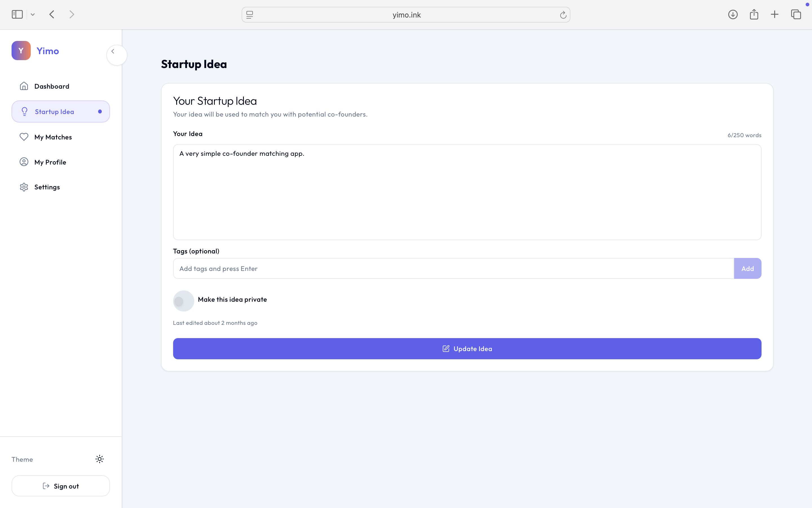This screenshot has height=508, width=812.
Task: Open Settings from the sidebar
Action: tap(61, 187)
